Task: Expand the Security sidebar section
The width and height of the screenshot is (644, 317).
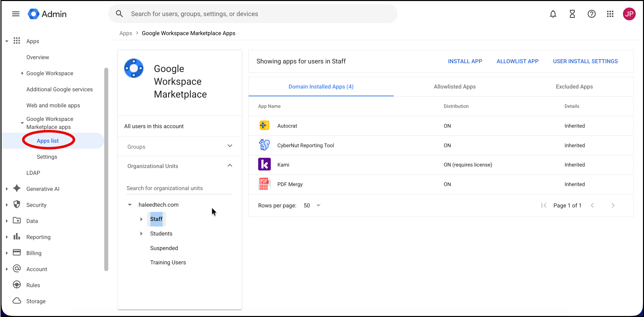Action: tap(7, 205)
